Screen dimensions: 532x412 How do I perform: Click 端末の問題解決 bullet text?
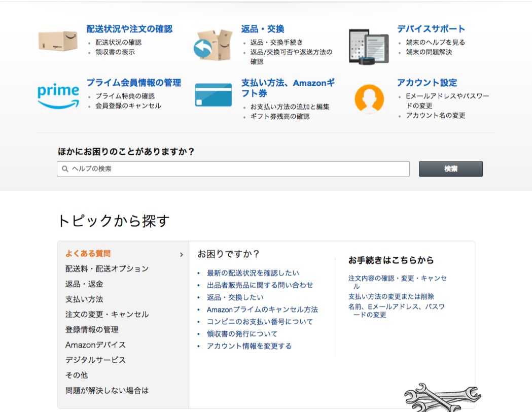pos(429,52)
